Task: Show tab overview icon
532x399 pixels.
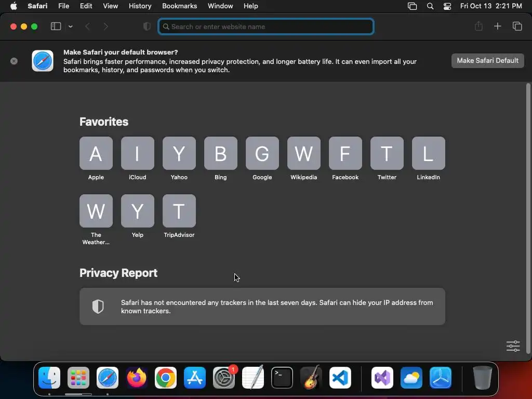Action: coord(517,26)
